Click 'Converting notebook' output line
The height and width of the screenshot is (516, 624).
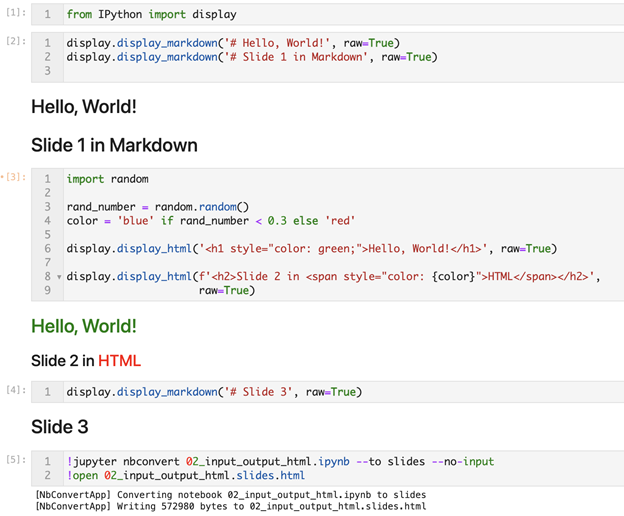click(x=231, y=495)
